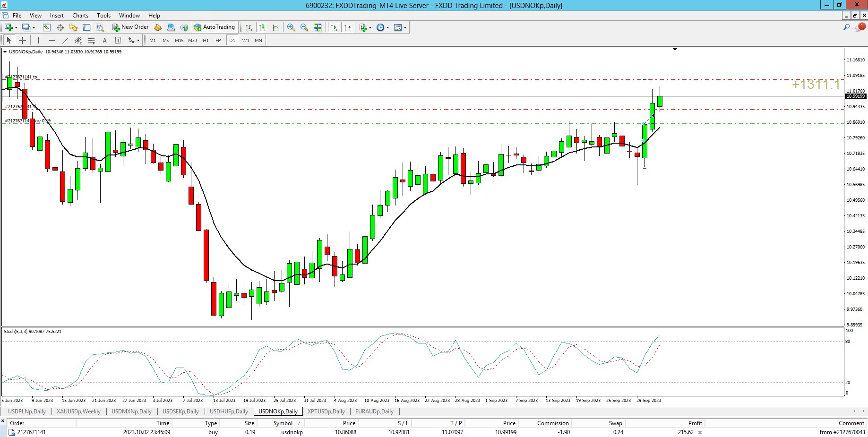Viewport: 868px width, 437px height.
Task: Switch to EURAUDp,Daily chart tab
Action: [x=374, y=411]
